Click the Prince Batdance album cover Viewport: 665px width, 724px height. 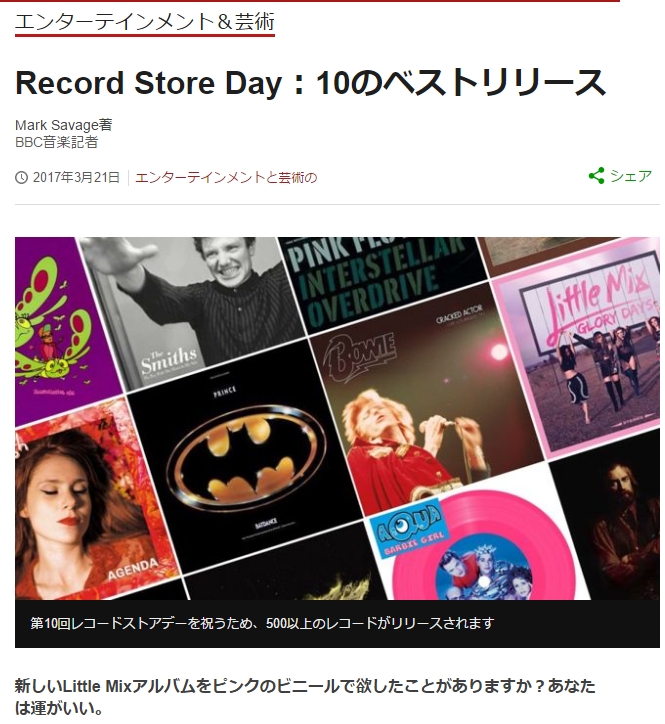click(245, 457)
